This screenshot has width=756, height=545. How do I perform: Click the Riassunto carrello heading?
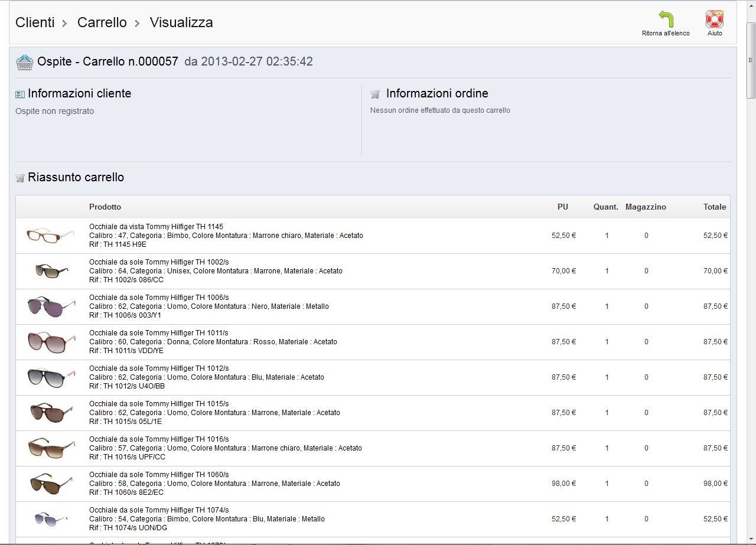[x=76, y=177]
